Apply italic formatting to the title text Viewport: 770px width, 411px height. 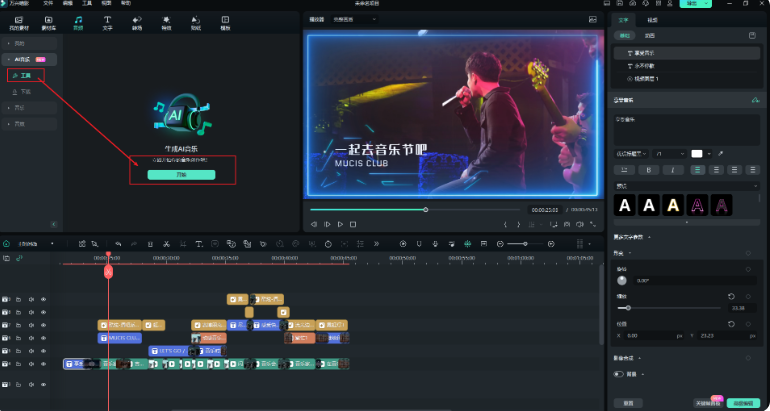point(673,170)
